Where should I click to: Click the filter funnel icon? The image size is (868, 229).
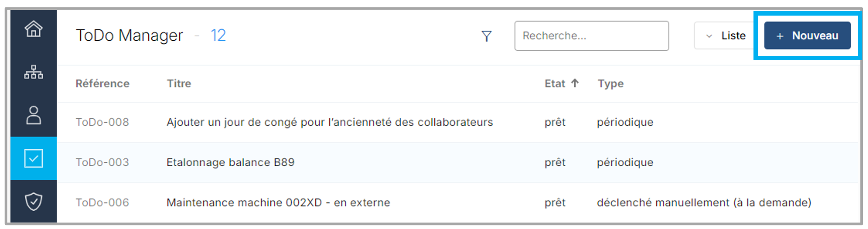tap(487, 36)
